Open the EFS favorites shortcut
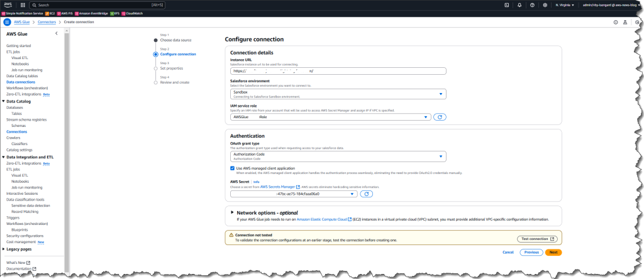The image size is (644, 279). (x=115, y=14)
